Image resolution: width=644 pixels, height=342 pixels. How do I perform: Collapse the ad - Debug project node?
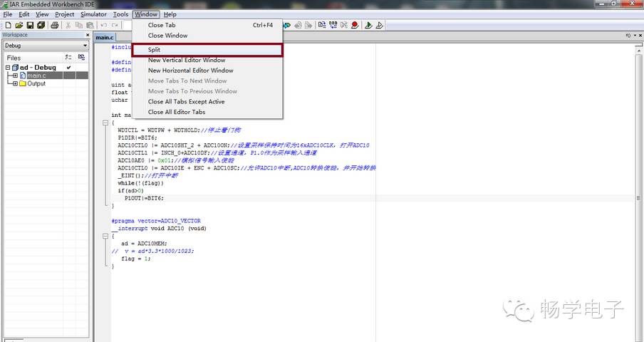pyautogui.click(x=8, y=68)
